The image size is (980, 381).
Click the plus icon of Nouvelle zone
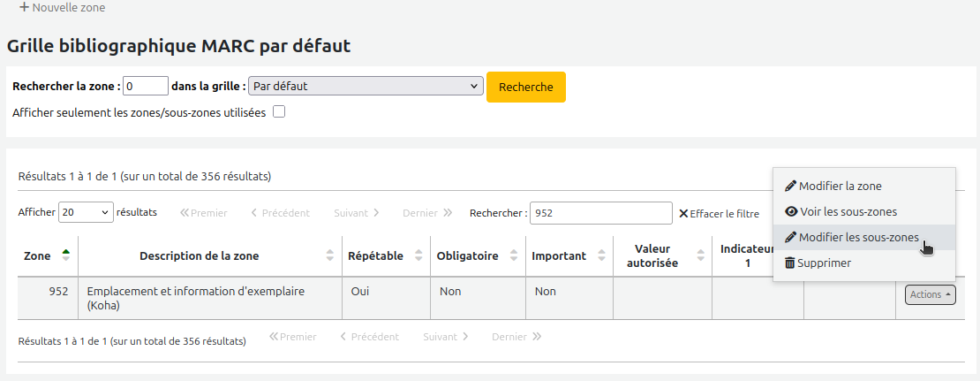(x=25, y=7)
